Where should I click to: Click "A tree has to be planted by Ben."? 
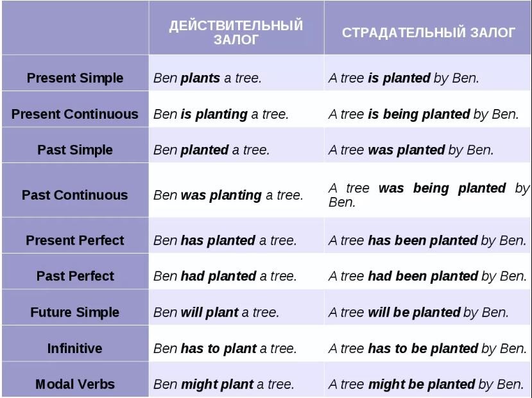427,349
